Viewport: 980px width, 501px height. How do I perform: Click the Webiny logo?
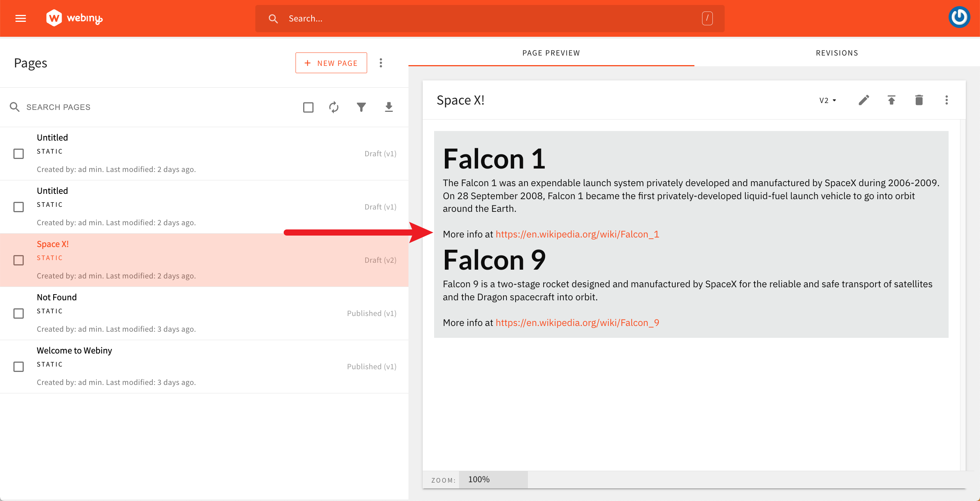coord(75,18)
